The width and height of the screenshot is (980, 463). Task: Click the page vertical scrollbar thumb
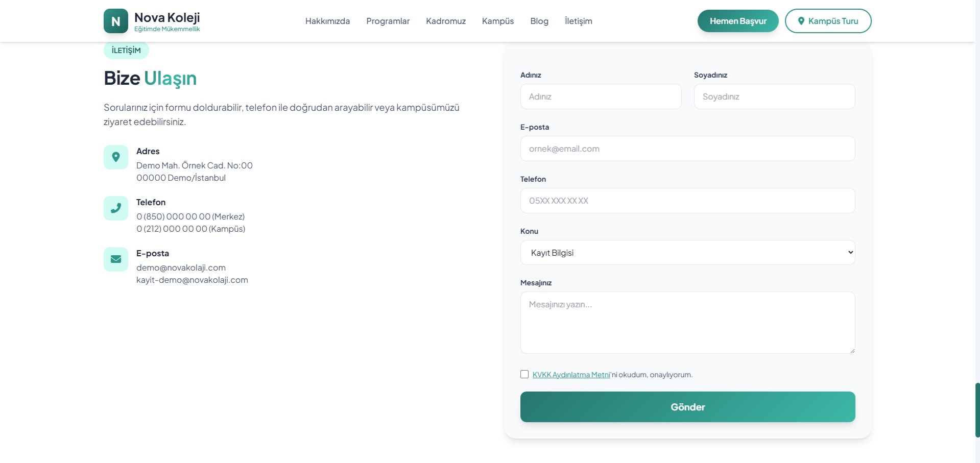point(977,410)
